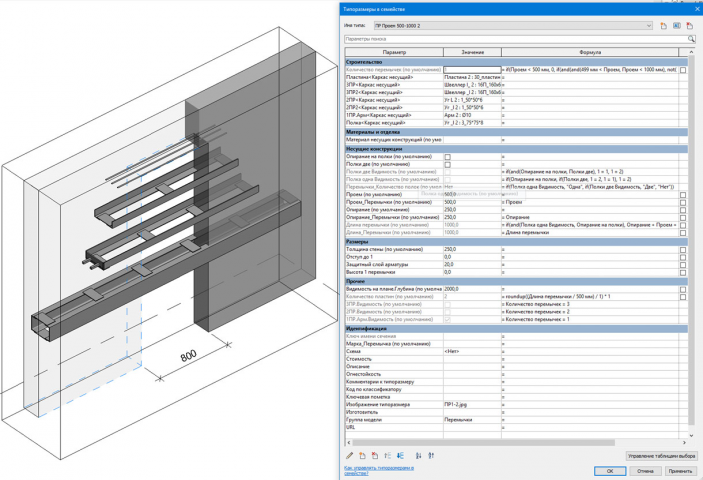Screen dimensions: 703x480
Task: Collapse the Строительство group header
Action: pyautogui.click(x=516, y=62)
